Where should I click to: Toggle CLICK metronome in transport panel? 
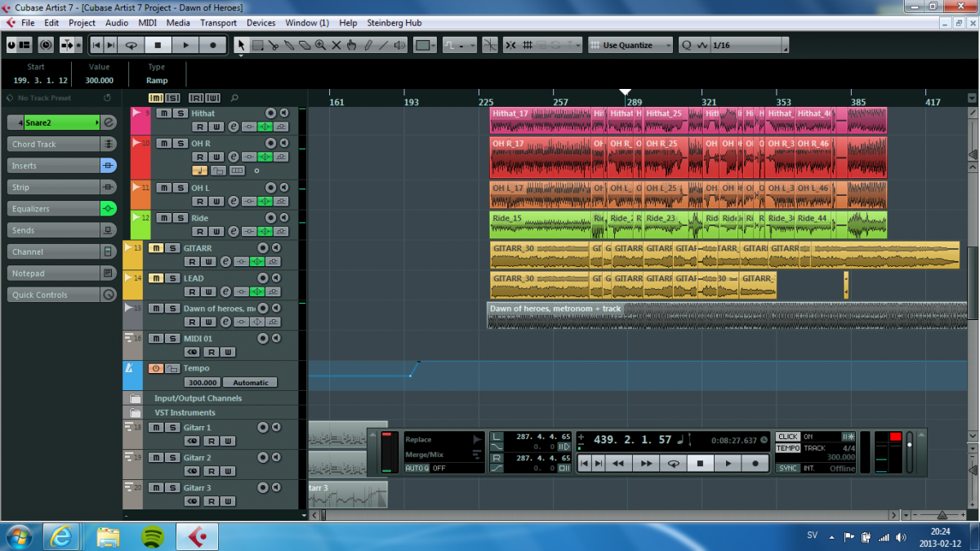787,437
